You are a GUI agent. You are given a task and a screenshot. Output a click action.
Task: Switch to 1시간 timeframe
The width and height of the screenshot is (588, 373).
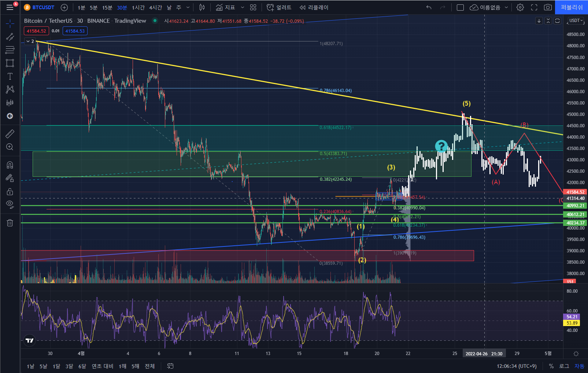tap(138, 7)
